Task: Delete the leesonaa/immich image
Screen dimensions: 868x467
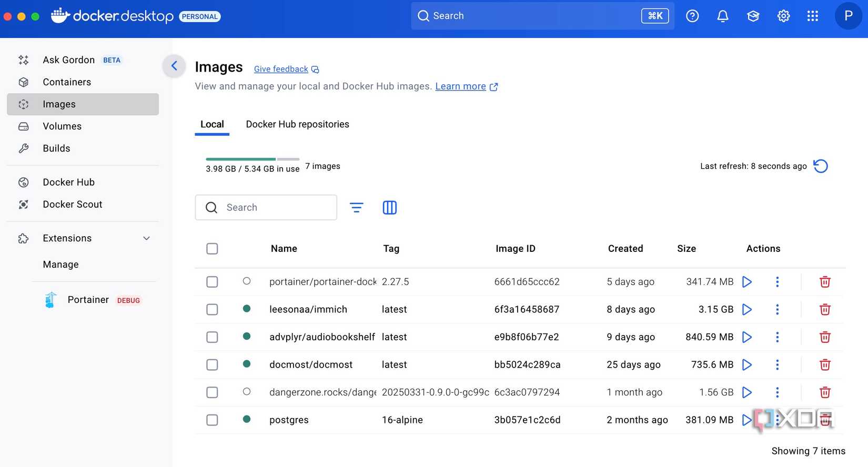Action: click(825, 310)
